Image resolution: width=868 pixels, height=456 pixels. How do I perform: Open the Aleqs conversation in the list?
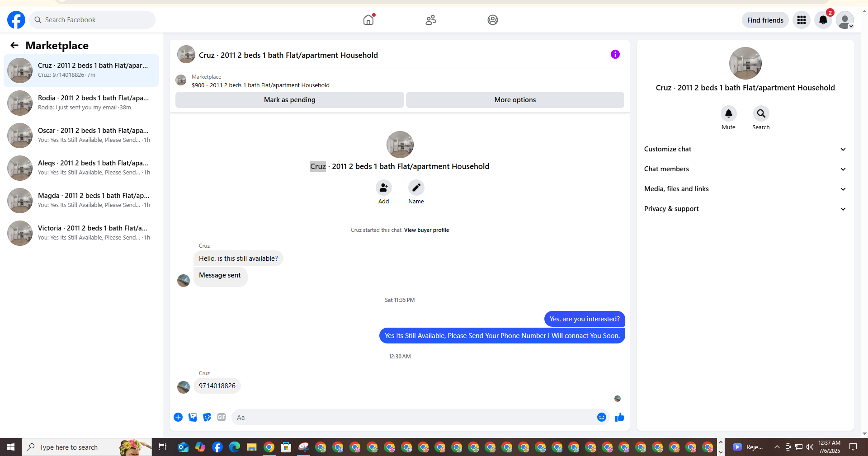[x=81, y=168]
